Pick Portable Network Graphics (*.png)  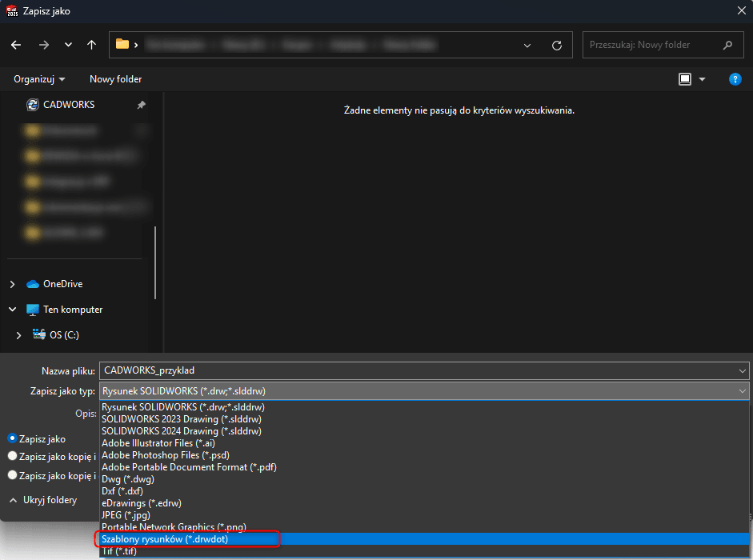[424, 527]
